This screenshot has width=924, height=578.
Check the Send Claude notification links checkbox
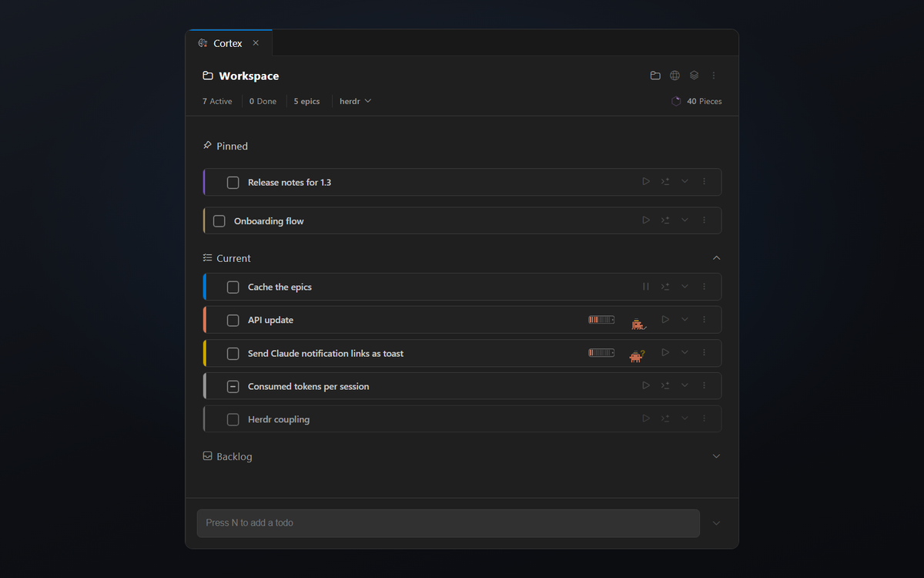coord(233,353)
